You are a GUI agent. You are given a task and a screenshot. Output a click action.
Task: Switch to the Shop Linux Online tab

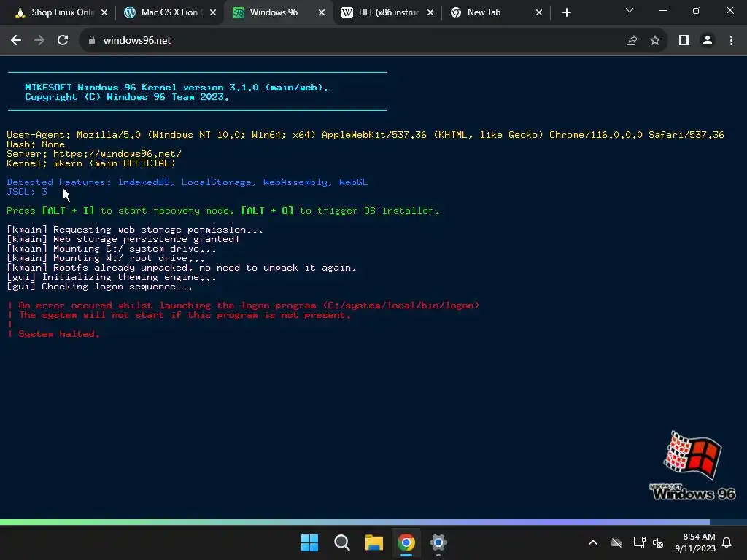pos(54,13)
